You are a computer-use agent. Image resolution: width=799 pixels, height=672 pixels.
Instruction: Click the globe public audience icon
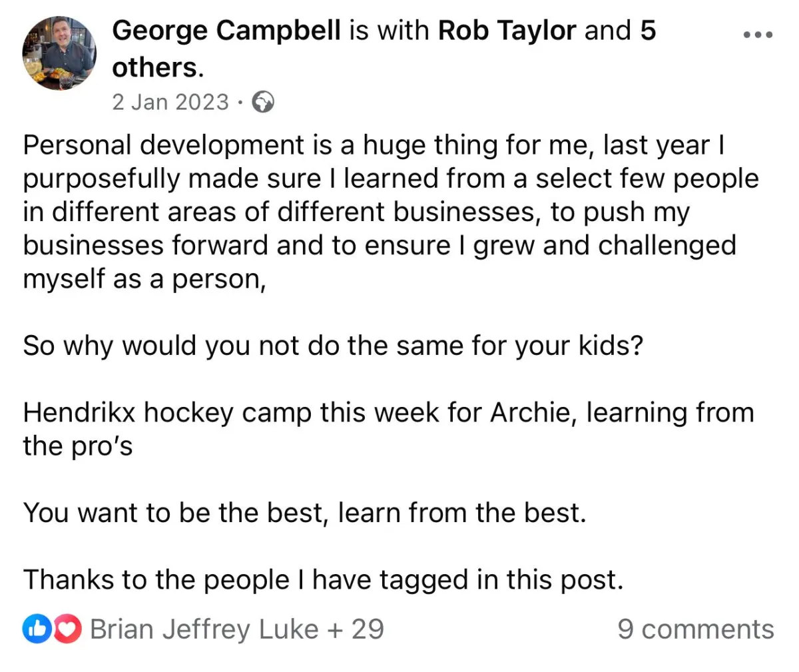click(264, 103)
